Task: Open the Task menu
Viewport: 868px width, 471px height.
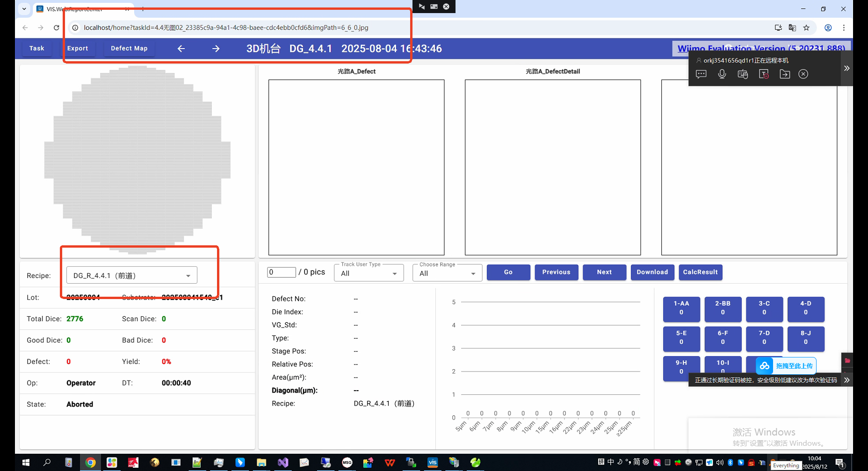Action: [x=36, y=48]
